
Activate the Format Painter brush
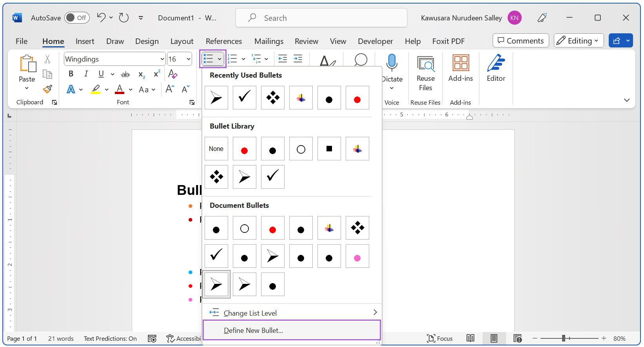(47, 89)
